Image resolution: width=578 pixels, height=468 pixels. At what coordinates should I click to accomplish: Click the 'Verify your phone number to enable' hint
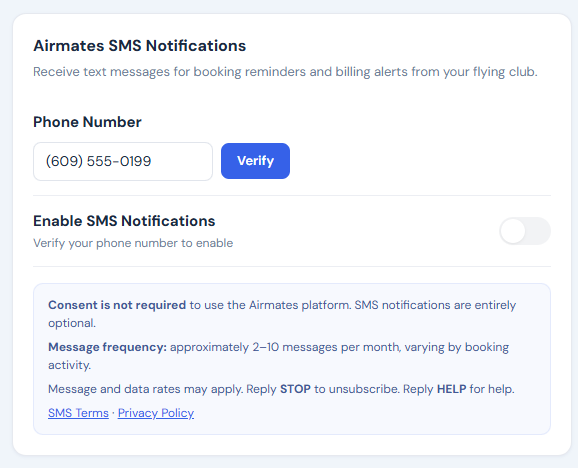point(133,243)
